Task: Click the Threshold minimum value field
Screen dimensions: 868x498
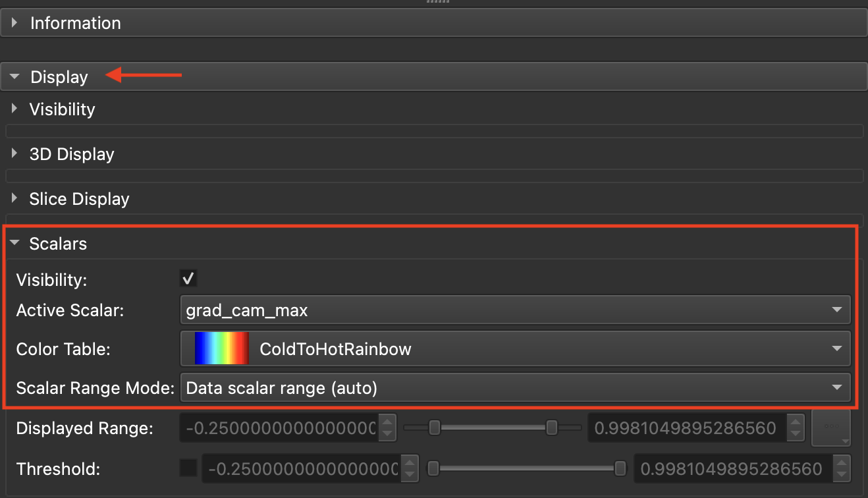Action: 301,469
